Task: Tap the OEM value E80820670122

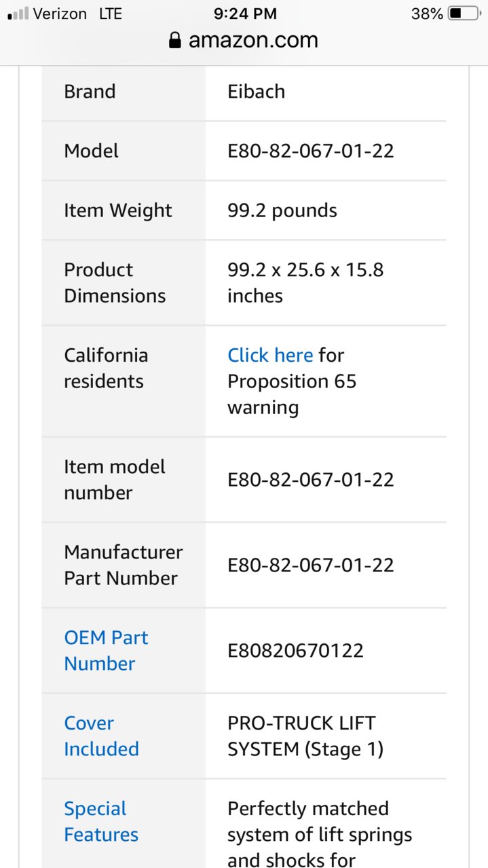Action: (x=296, y=651)
